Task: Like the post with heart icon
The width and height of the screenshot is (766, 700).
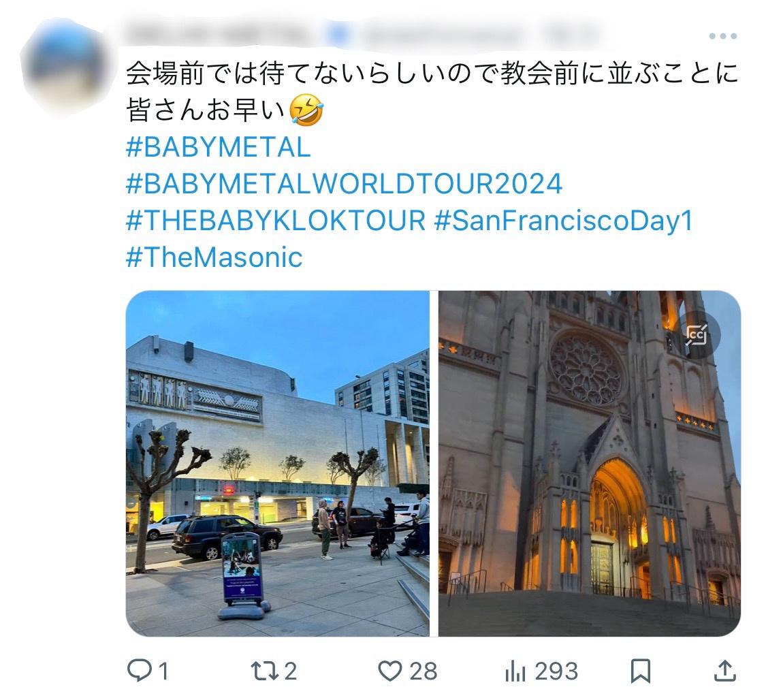Action: point(390,671)
